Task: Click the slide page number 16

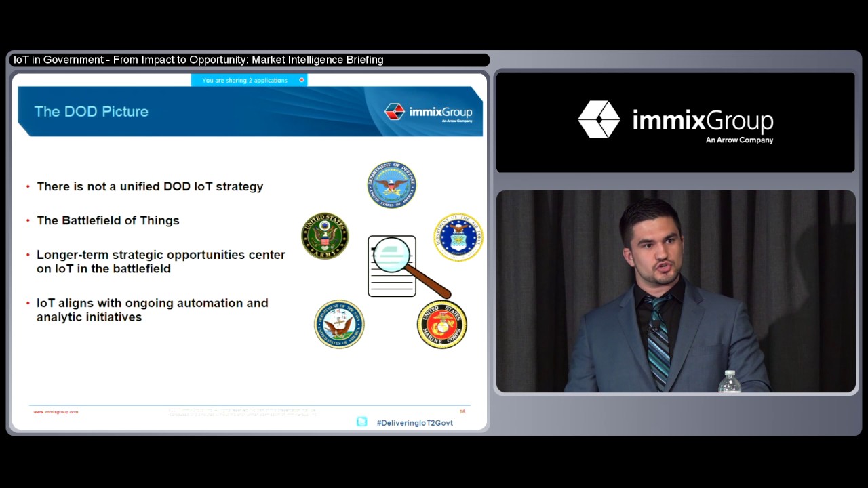Action: click(462, 411)
